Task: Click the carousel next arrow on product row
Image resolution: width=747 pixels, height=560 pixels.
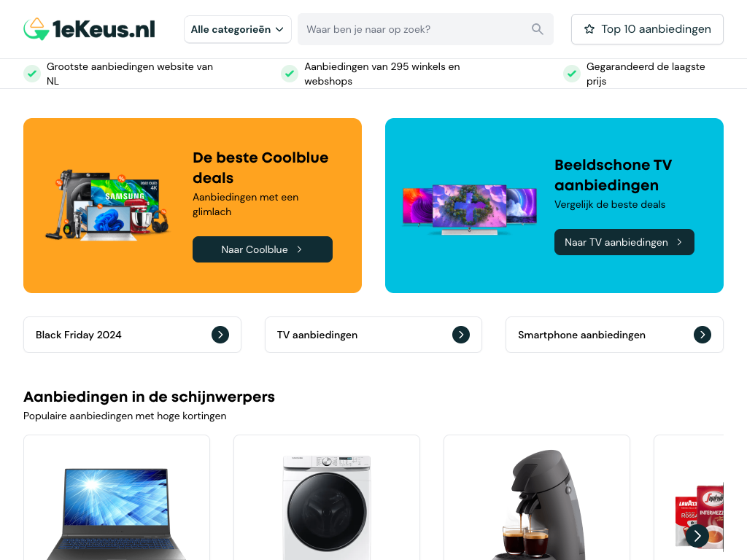Action: [697, 535]
